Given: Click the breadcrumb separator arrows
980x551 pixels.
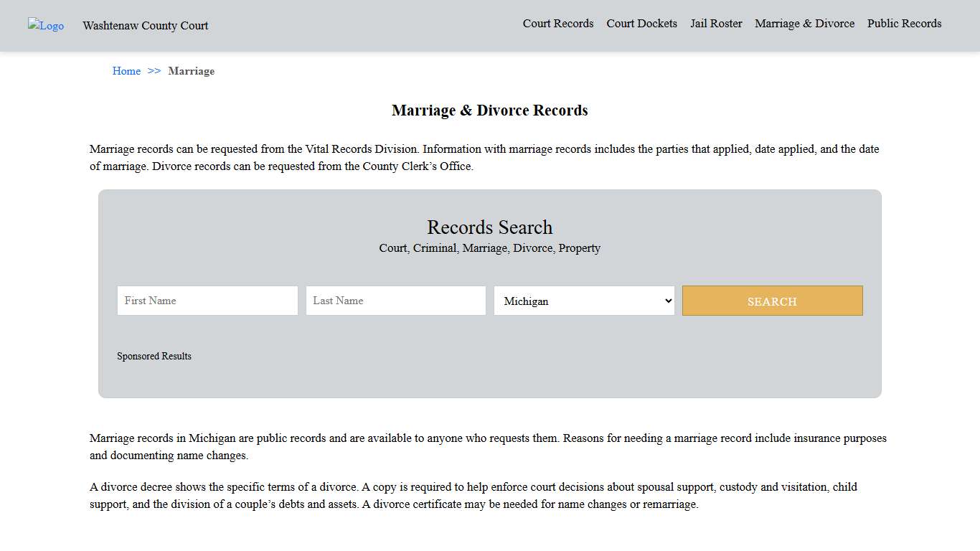Looking at the screenshot, I should click(154, 71).
